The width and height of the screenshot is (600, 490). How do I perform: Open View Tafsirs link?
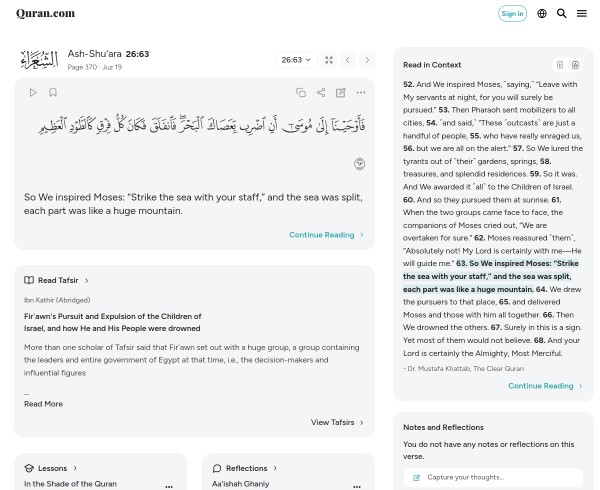pos(337,422)
